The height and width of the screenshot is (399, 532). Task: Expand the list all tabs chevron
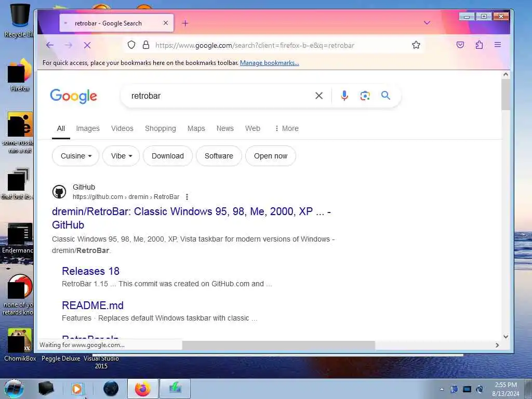tap(427, 23)
